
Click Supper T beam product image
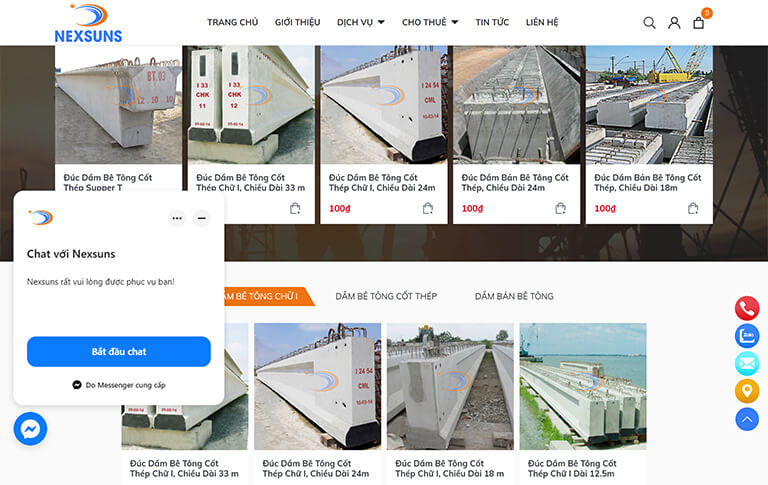[x=118, y=105]
